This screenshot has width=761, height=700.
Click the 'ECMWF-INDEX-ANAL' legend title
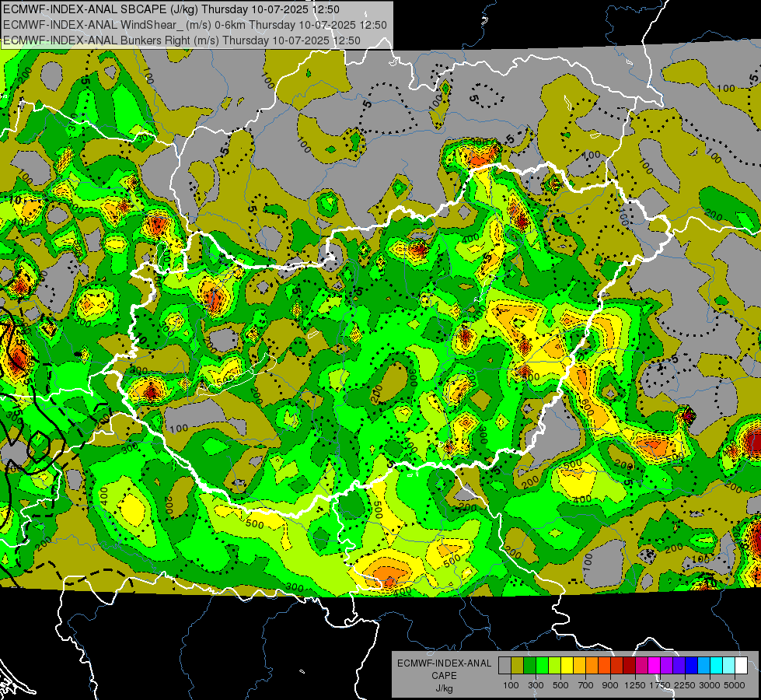pos(444,663)
